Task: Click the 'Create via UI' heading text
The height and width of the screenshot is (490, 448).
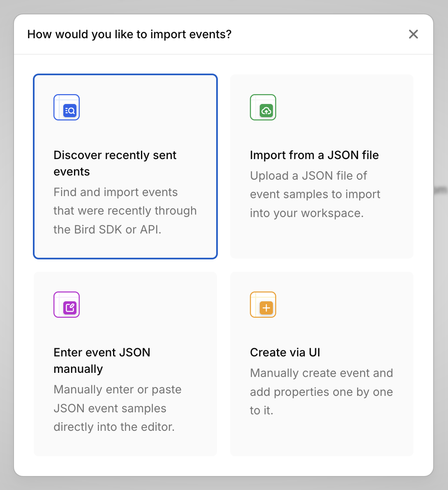Action: click(285, 352)
